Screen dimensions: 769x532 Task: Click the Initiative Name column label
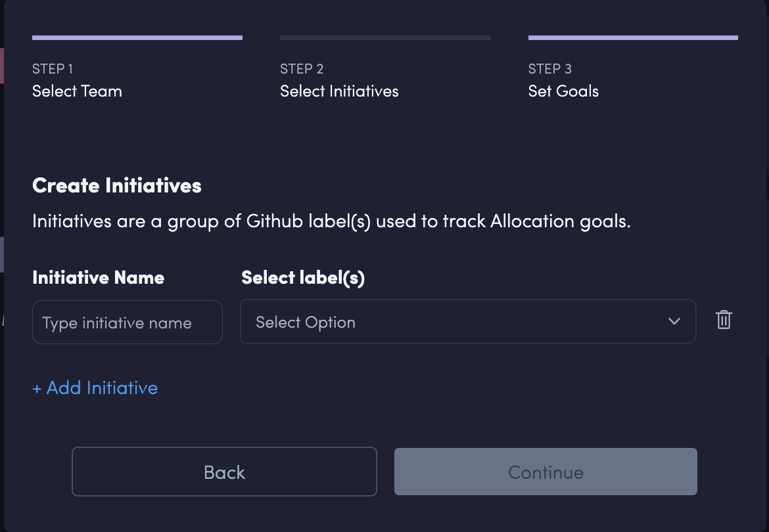[99, 278]
